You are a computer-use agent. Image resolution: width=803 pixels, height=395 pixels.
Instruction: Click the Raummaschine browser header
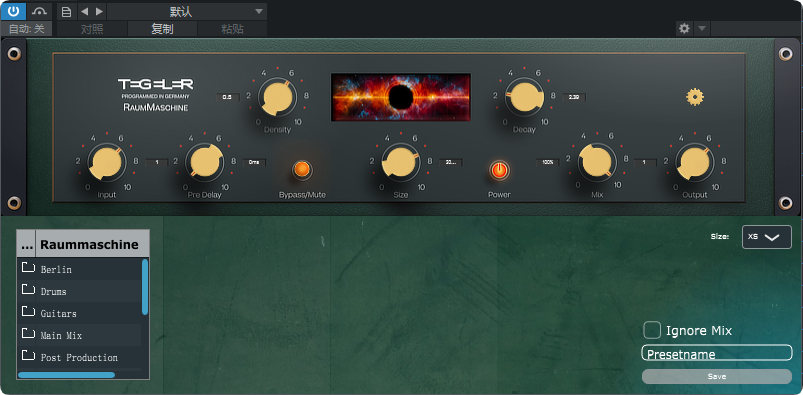pyautogui.click(x=93, y=244)
